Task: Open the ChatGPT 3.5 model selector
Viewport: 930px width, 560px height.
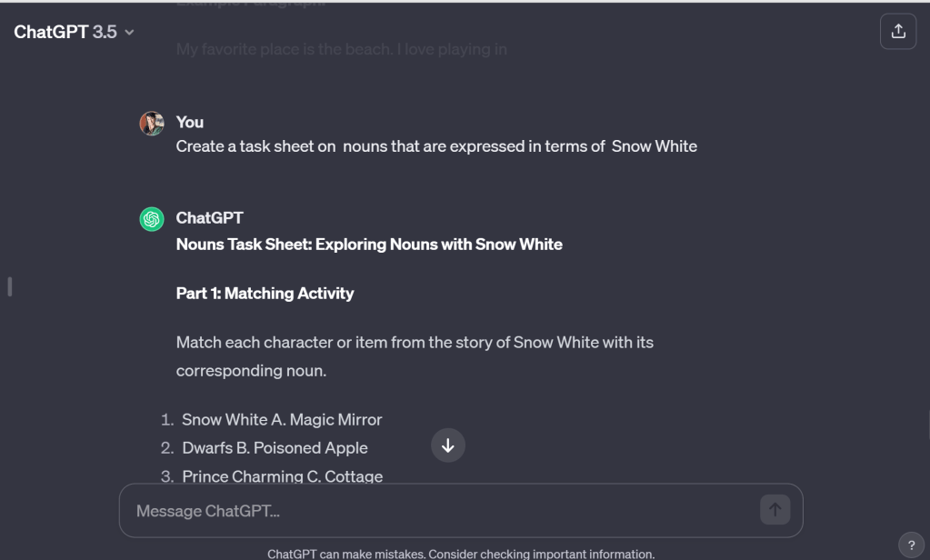Action: (x=65, y=32)
